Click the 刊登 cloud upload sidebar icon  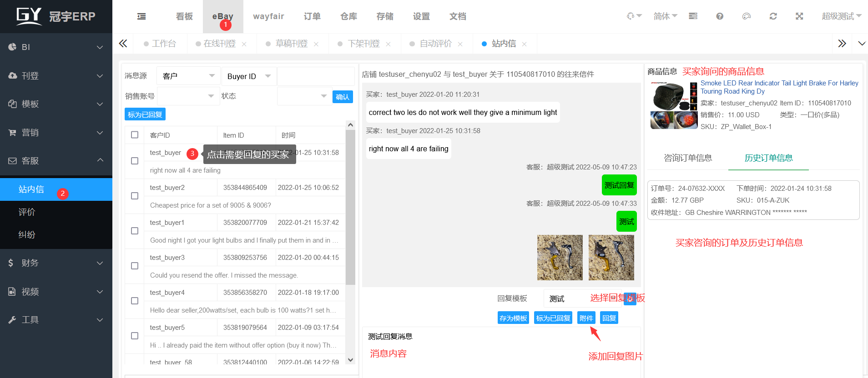tap(12, 75)
